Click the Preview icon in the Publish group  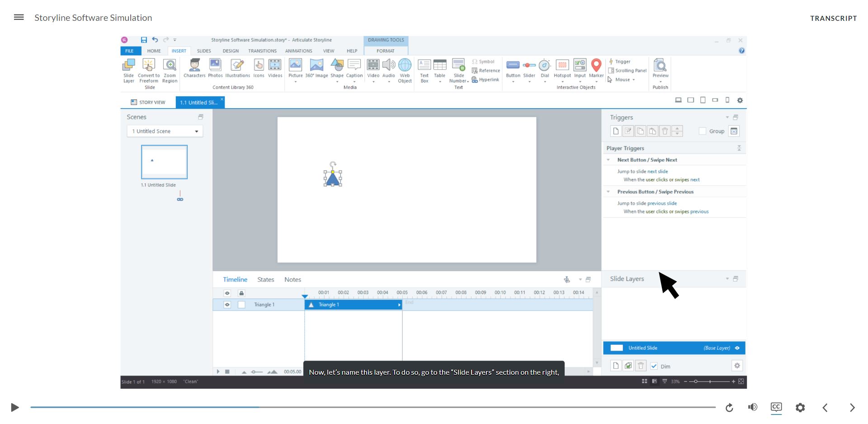coord(660,68)
